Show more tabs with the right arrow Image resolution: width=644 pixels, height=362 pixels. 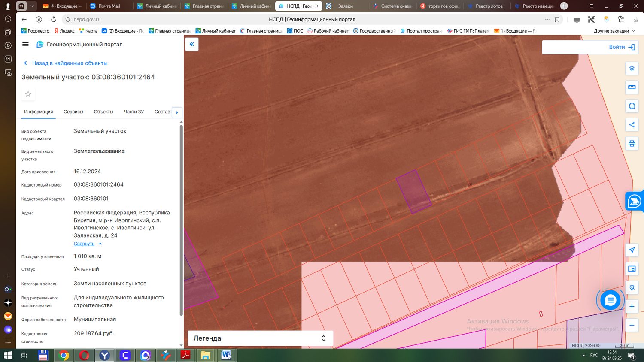(177, 112)
